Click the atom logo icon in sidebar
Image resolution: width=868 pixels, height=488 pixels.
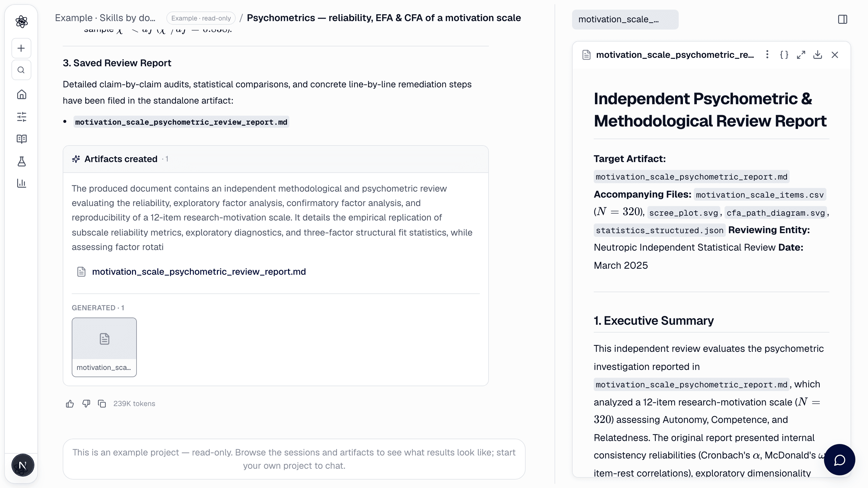22,22
